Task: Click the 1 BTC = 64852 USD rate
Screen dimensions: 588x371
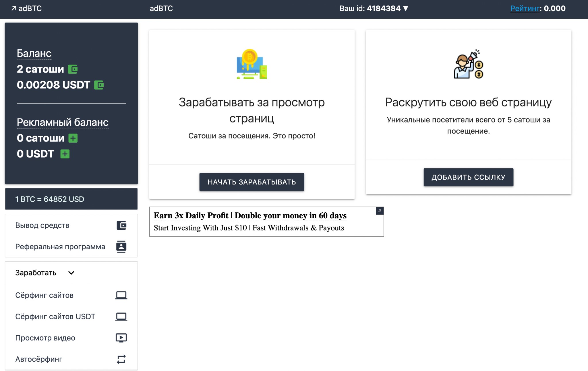Action: pos(50,199)
